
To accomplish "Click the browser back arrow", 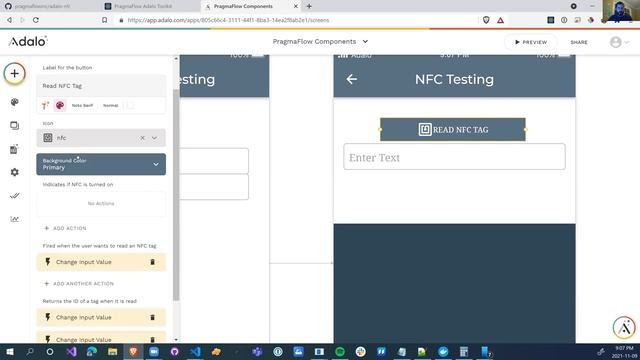I will click(9, 20).
